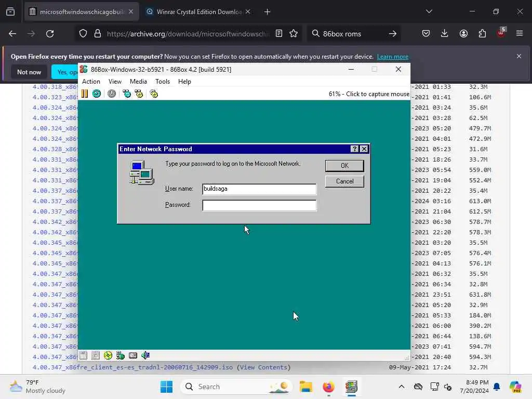Open the extensions puzzle icon
Screen dimensions: 532x399
point(482,33)
